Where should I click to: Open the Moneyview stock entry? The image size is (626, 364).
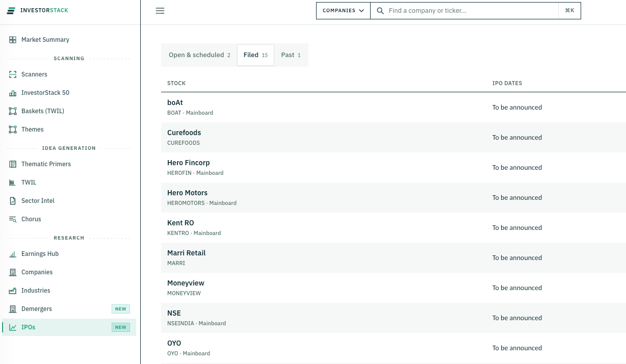pyautogui.click(x=186, y=283)
